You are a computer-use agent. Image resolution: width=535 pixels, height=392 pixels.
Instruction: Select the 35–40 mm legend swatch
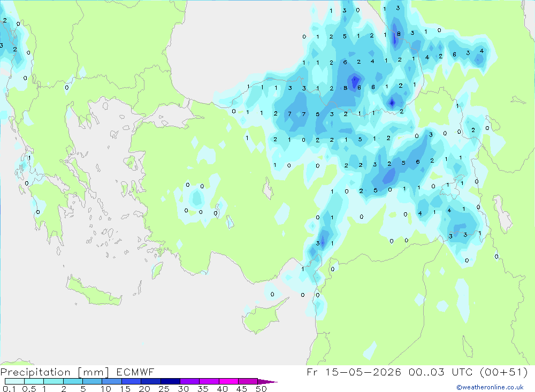click(209, 381)
